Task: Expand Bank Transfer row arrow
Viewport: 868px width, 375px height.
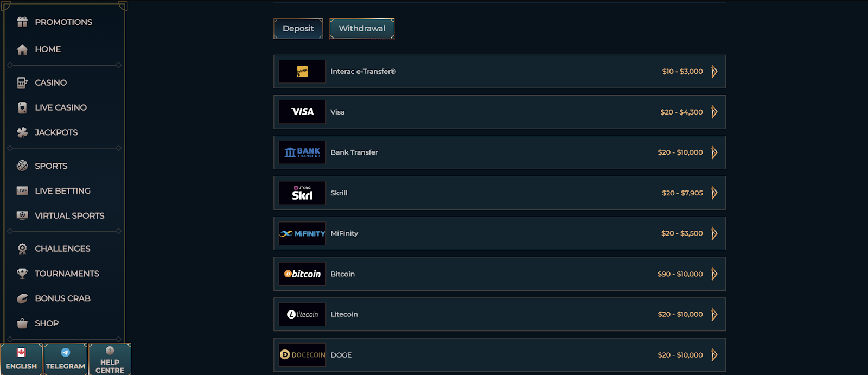Action: (x=714, y=152)
